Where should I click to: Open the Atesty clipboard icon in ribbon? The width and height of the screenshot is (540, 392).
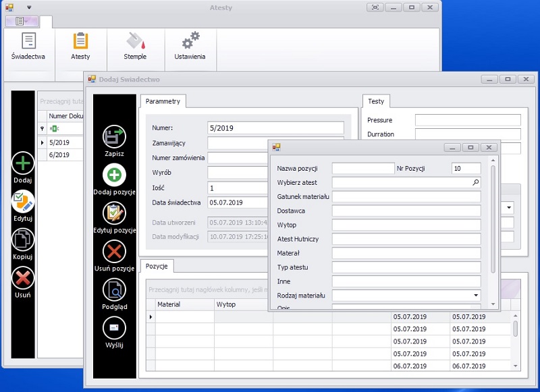tap(80, 40)
